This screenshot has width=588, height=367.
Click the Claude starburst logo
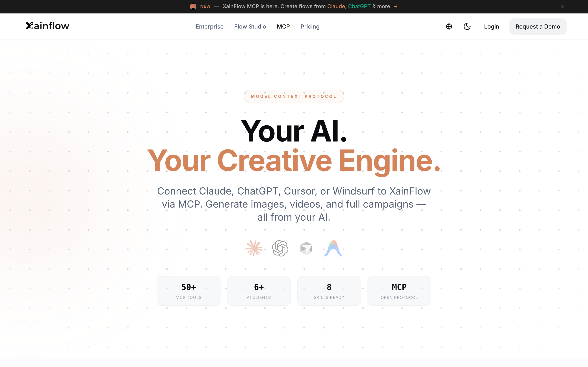254,248
